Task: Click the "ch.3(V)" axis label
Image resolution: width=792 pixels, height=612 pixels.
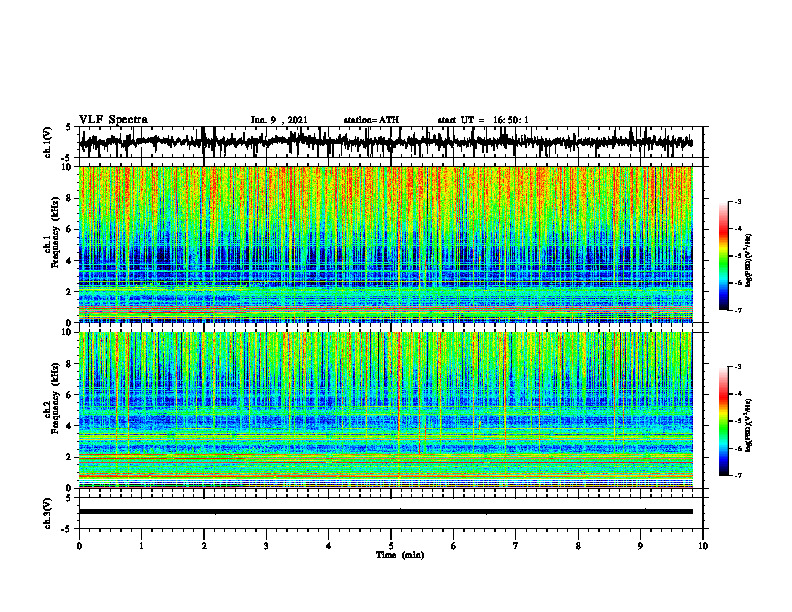Action: point(47,513)
